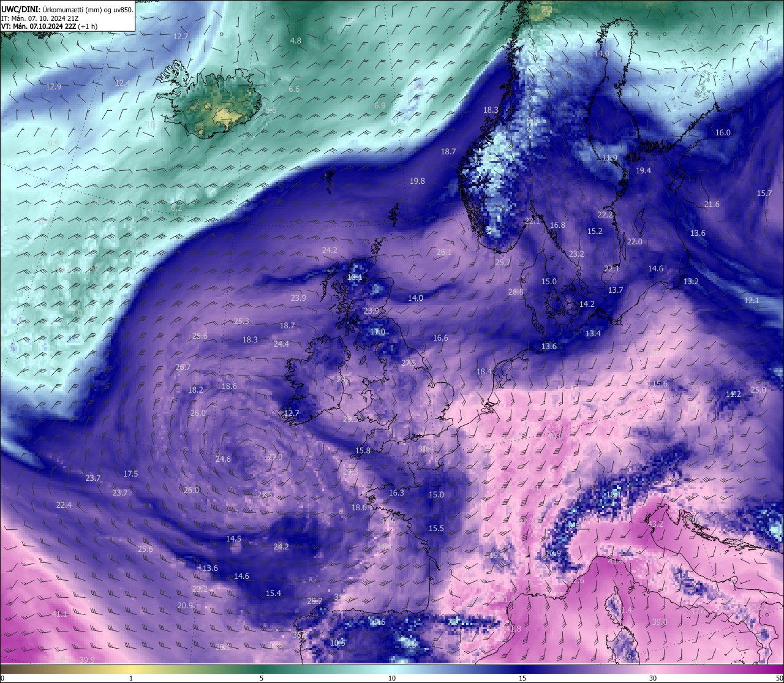
Task: Click the value 19.4 on the map
Action: [643, 171]
